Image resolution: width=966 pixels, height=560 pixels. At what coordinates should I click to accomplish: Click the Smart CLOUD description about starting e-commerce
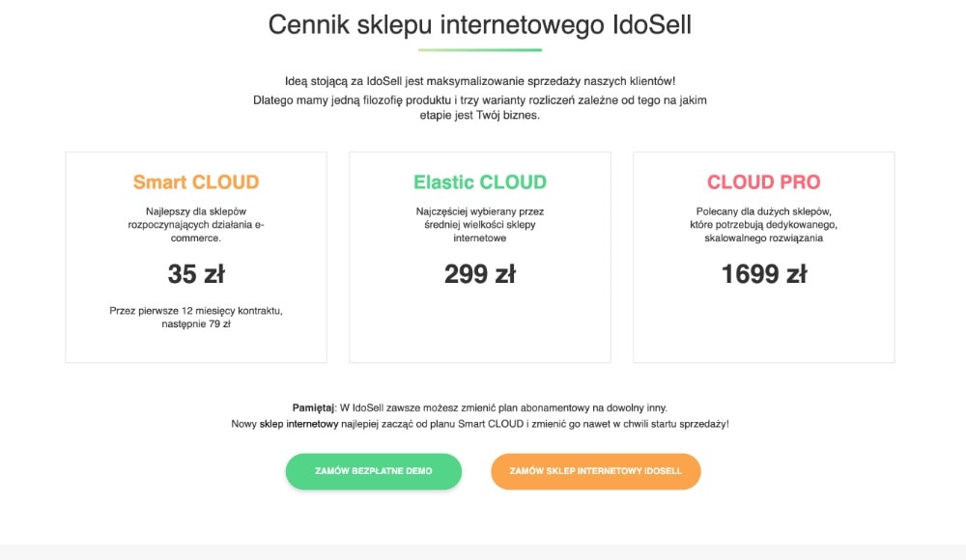coord(196,224)
